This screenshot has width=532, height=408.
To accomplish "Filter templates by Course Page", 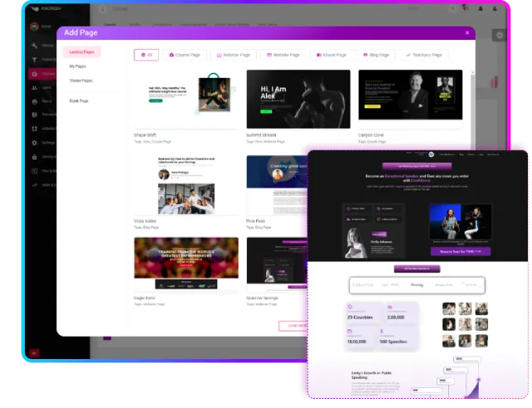I will click(x=185, y=55).
